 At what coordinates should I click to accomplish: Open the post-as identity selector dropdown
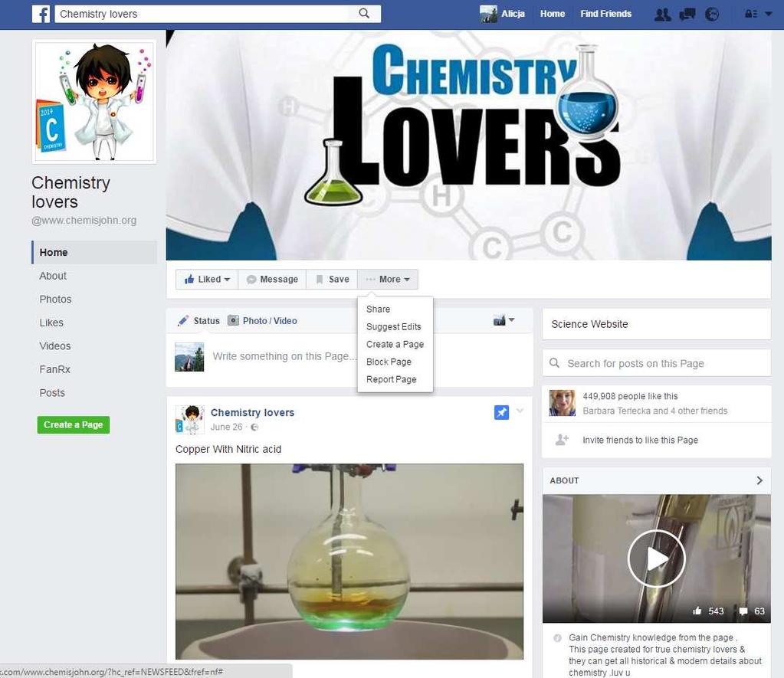pyautogui.click(x=504, y=320)
